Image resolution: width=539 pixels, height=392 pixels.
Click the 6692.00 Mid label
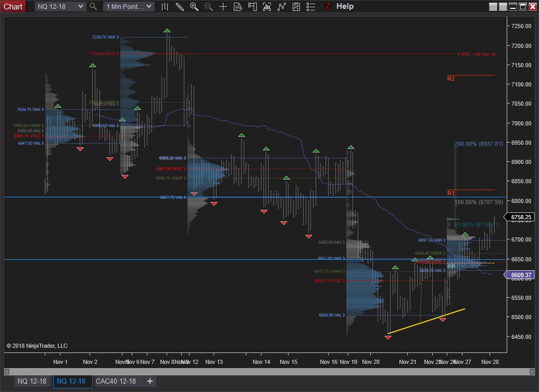coord(331,242)
